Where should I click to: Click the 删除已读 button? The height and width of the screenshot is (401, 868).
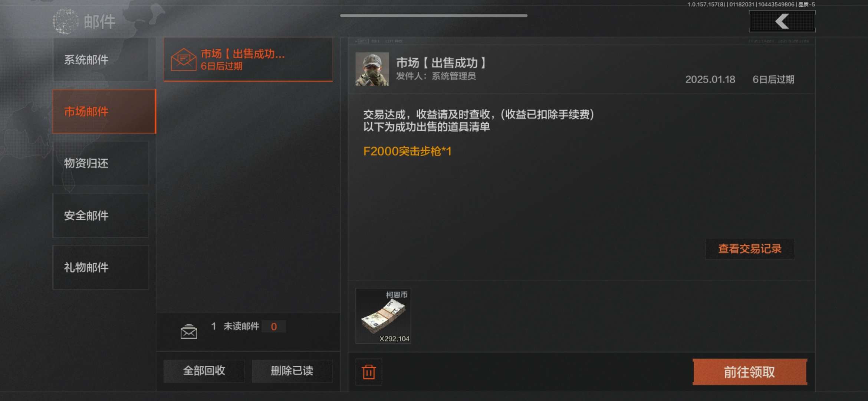point(292,371)
